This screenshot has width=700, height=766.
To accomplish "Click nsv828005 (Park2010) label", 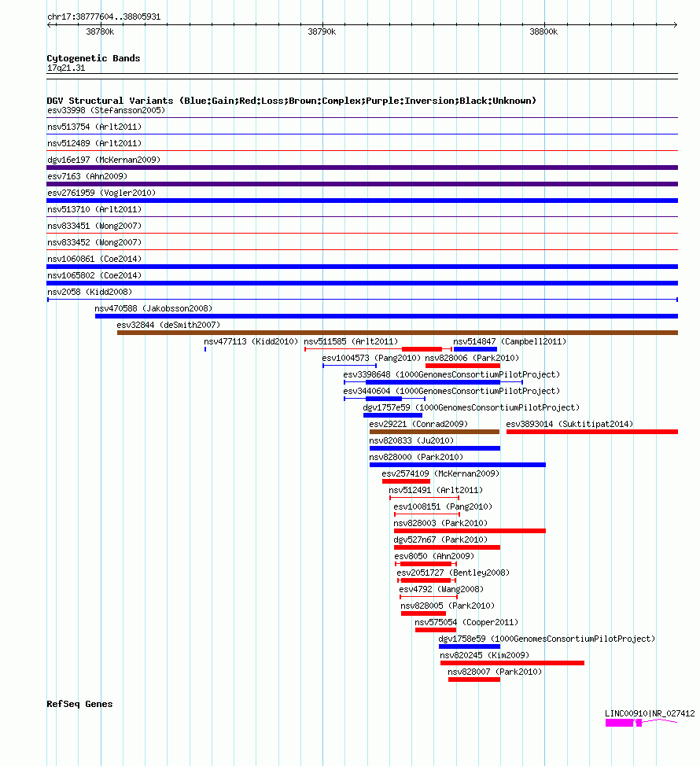I will pos(448,606).
